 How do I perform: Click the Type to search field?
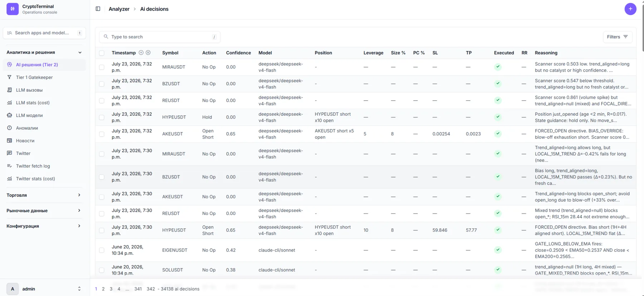click(x=160, y=37)
